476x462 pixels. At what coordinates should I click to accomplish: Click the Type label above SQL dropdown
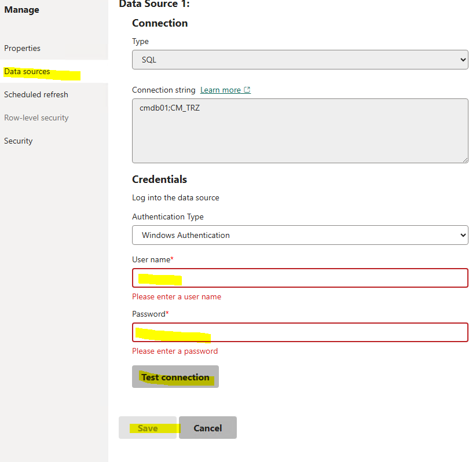pyautogui.click(x=140, y=42)
